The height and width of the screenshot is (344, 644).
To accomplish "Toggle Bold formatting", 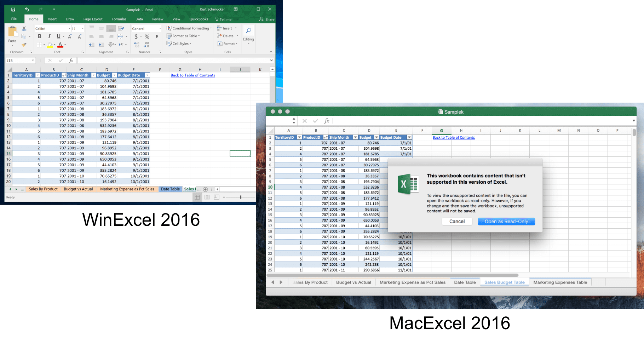I will 40,36.
